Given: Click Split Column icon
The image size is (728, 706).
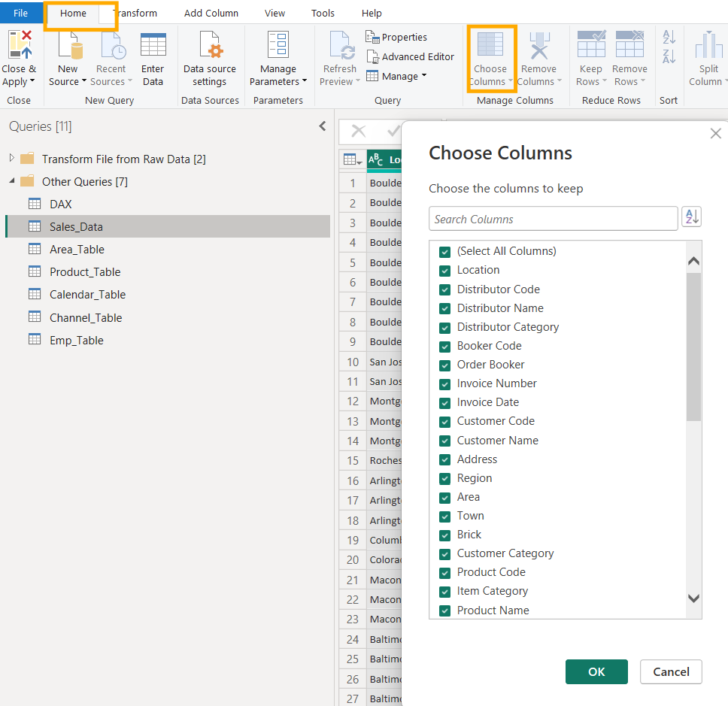Looking at the screenshot, I should click(708, 44).
